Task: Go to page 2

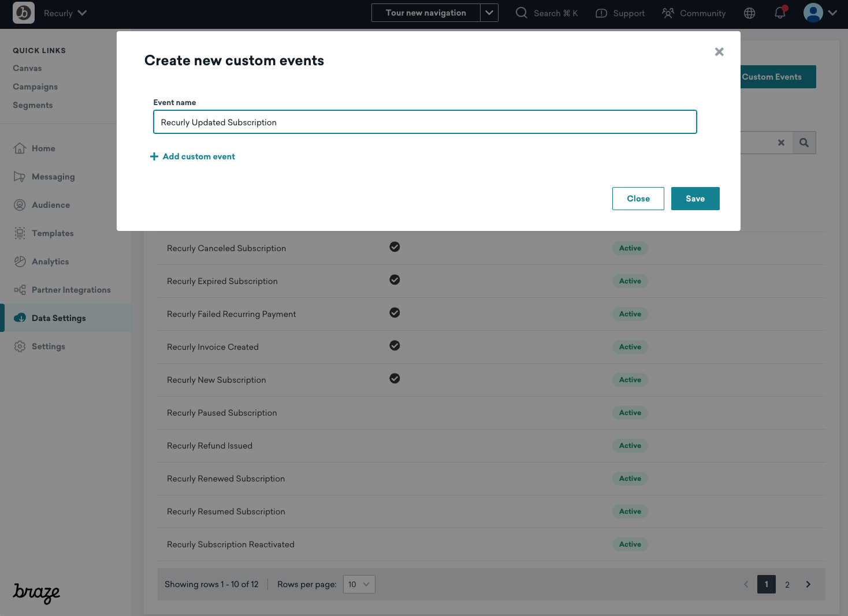Action: (x=787, y=584)
